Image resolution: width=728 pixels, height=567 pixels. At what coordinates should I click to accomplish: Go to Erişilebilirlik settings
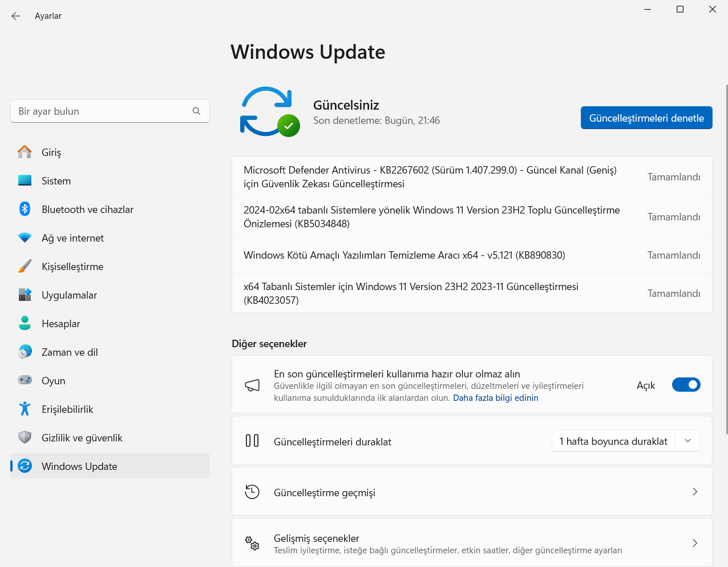[x=110, y=409]
